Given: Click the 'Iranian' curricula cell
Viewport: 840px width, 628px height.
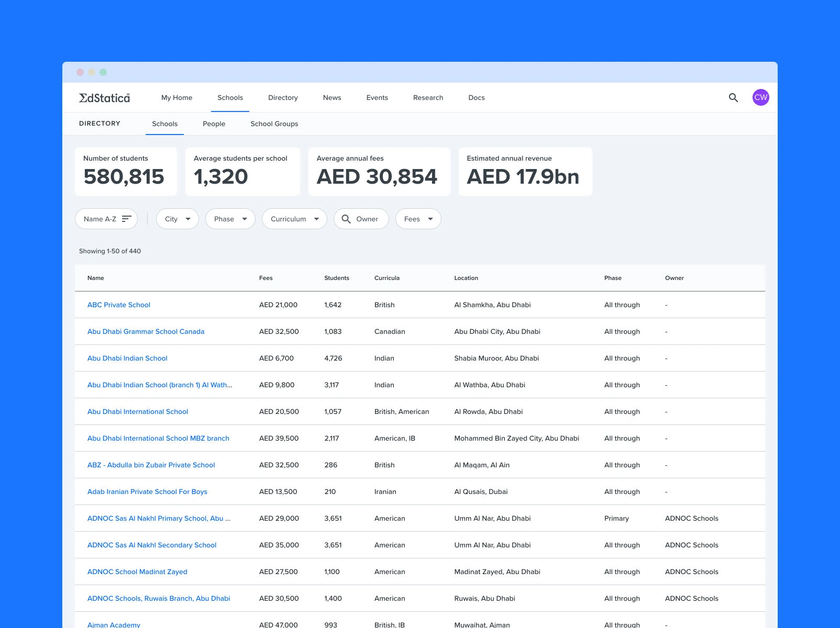Looking at the screenshot, I should tap(385, 491).
